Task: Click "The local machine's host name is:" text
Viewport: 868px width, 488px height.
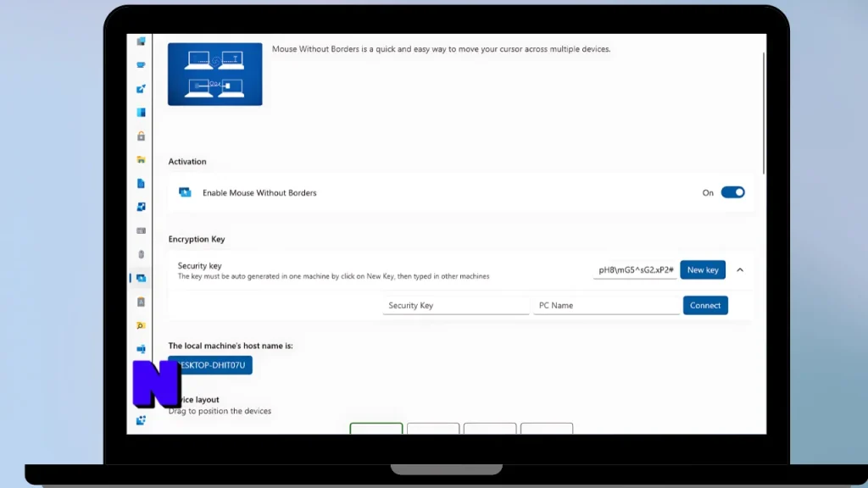Action: (x=231, y=346)
